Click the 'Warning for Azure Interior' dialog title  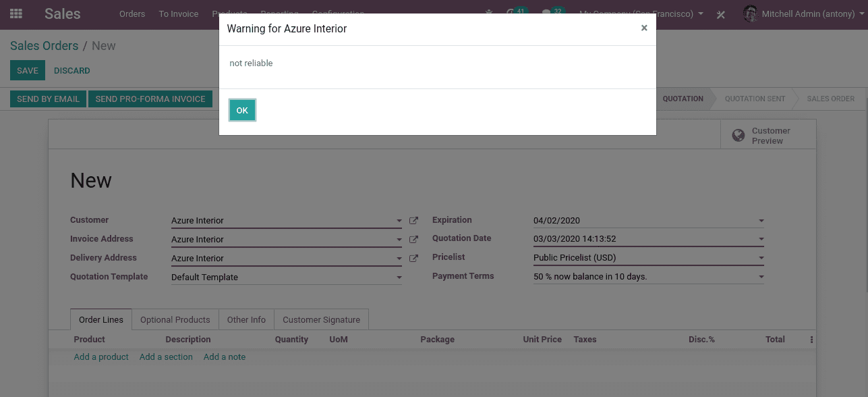(x=287, y=28)
